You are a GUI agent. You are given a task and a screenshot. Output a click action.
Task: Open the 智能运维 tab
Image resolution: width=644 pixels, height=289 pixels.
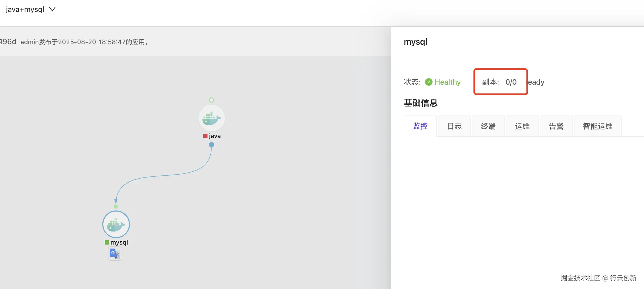(598, 126)
